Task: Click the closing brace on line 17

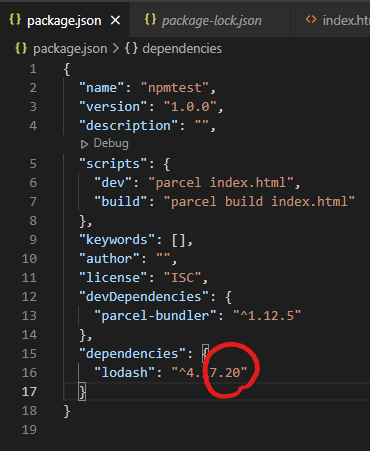Action: point(82,392)
